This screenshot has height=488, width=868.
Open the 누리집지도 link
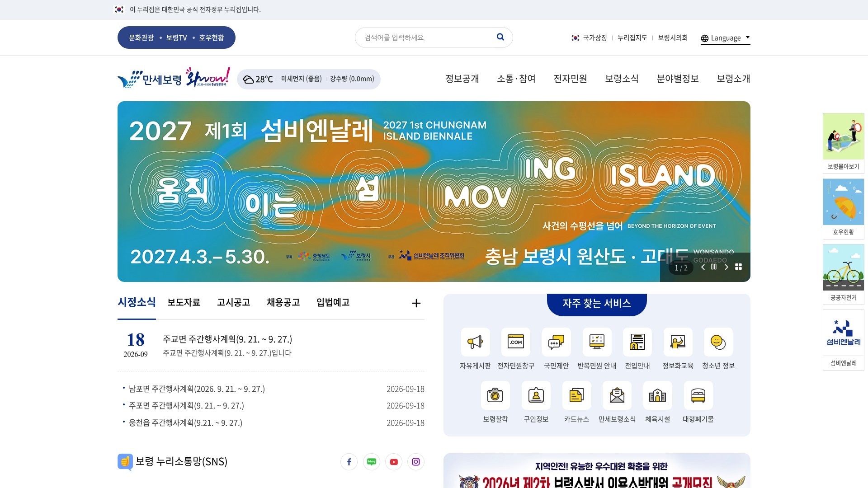(632, 38)
